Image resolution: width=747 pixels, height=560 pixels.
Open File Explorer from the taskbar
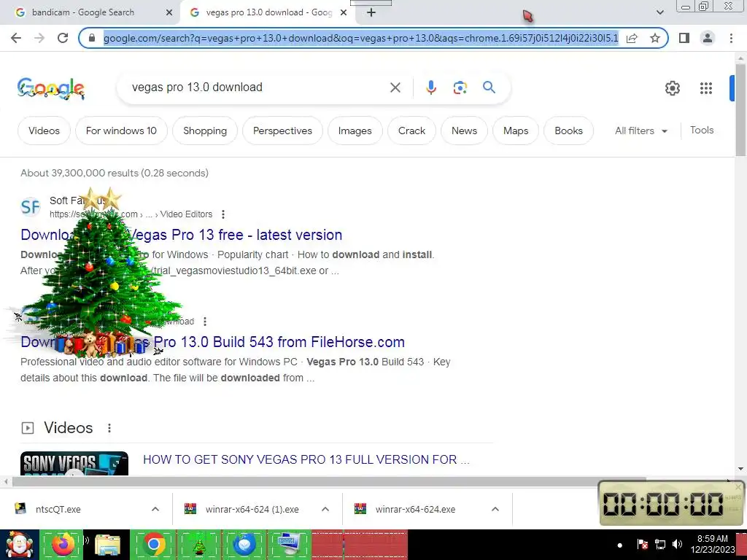[108, 545]
